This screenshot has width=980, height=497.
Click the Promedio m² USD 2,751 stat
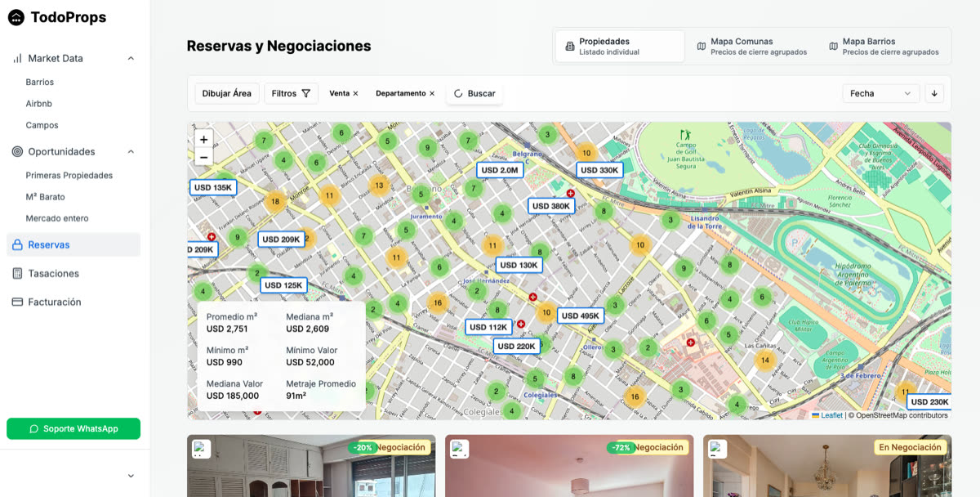(x=232, y=323)
